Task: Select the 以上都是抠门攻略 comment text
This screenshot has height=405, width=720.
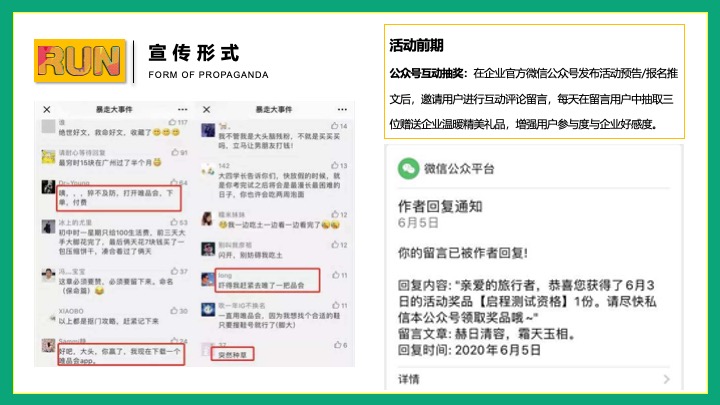Action: [108, 321]
